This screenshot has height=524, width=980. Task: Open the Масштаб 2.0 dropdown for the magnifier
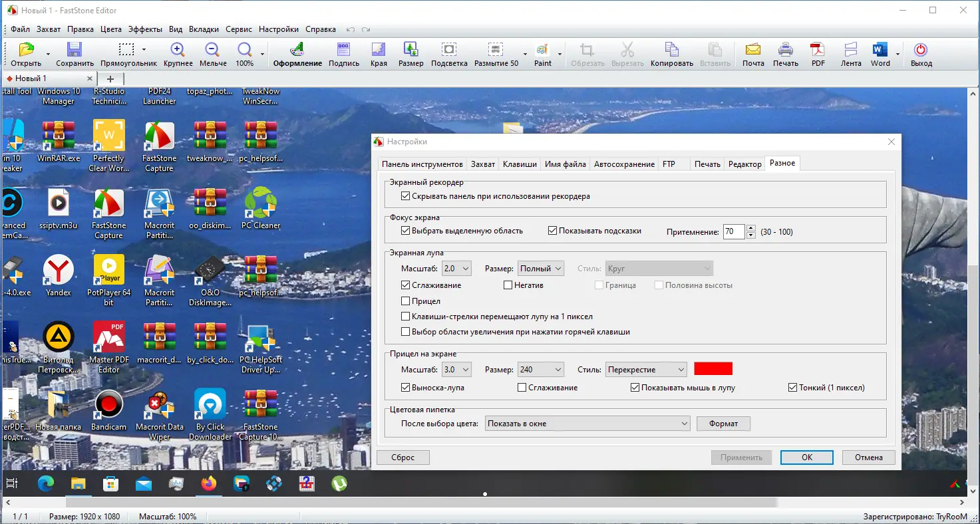(x=456, y=269)
